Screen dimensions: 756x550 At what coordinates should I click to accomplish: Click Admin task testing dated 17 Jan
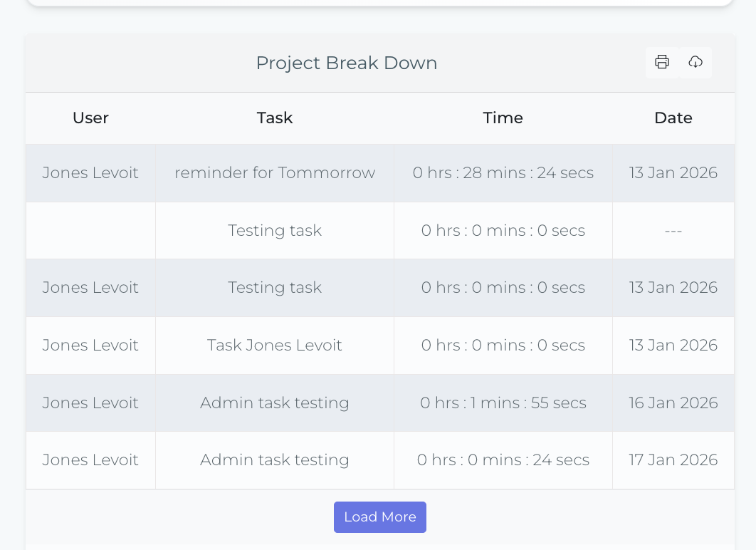click(275, 460)
